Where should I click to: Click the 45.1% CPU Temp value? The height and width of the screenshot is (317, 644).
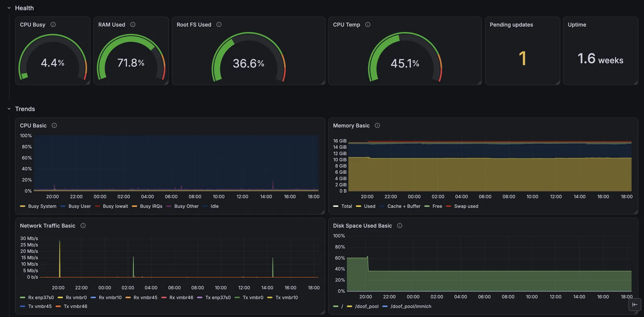[x=405, y=64]
